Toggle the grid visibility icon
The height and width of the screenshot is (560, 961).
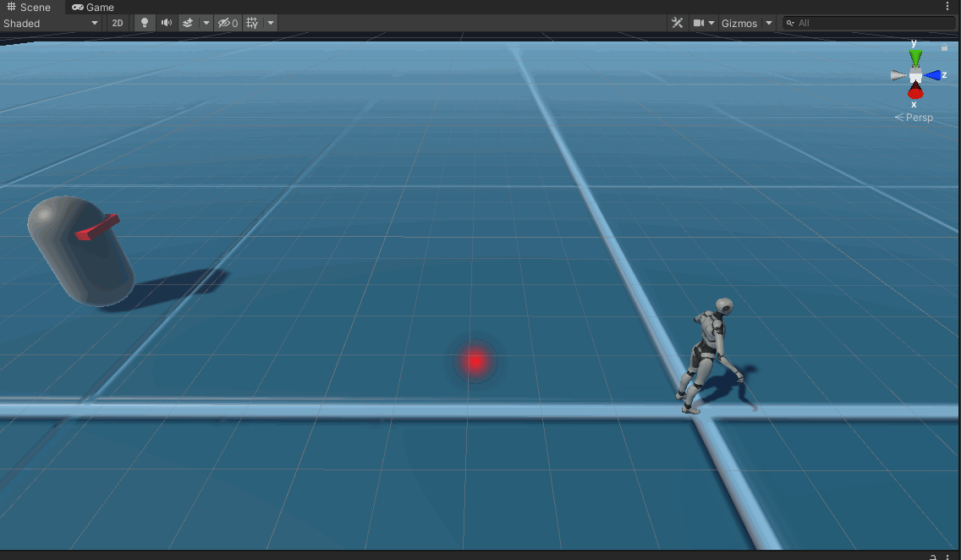(252, 24)
